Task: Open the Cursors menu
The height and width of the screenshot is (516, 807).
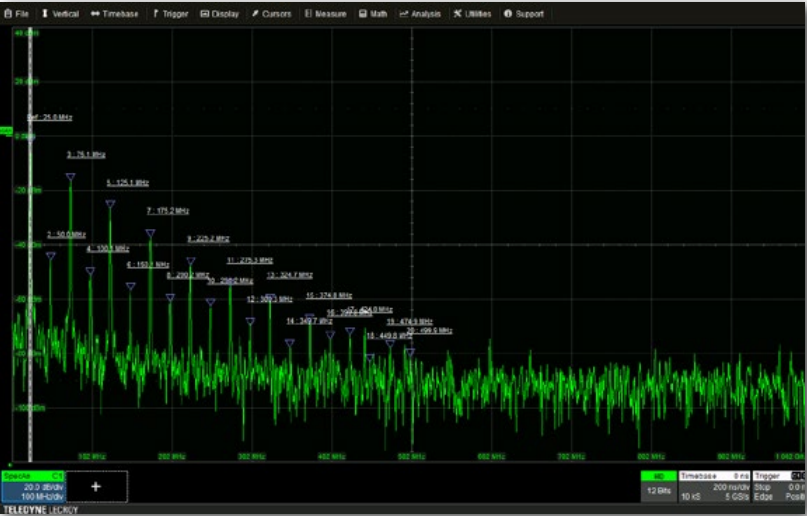Action: pos(271,14)
